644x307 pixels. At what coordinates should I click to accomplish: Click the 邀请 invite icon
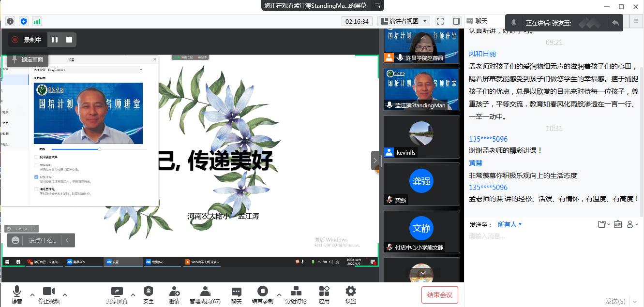coord(174,292)
